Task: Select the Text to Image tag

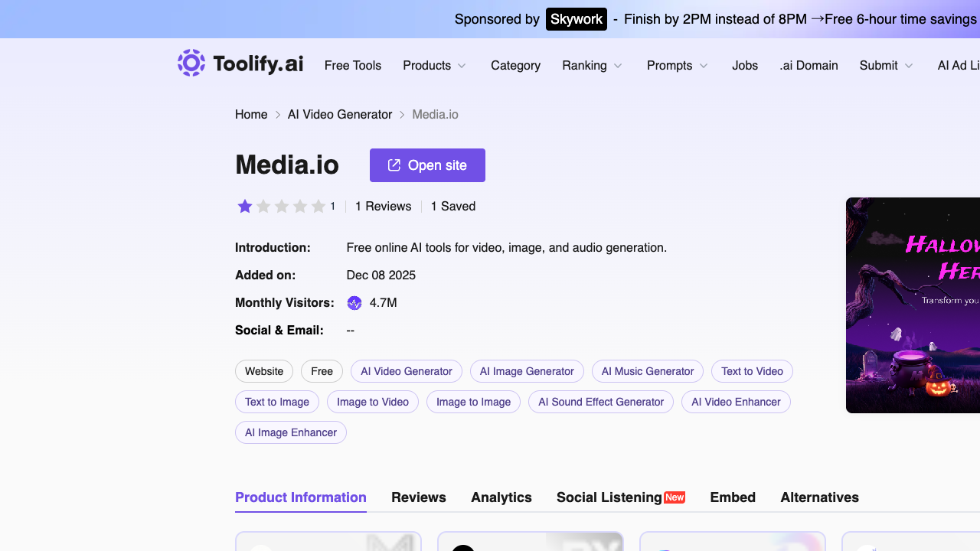Action: (277, 402)
